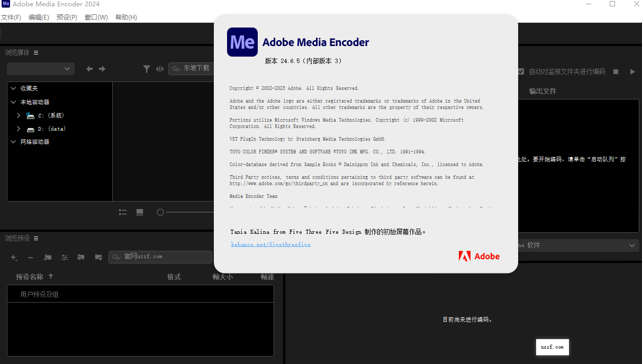The height and width of the screenshot is (364, 642).
Task: Create a new preset with the plus icon
Action: [13, 258]
